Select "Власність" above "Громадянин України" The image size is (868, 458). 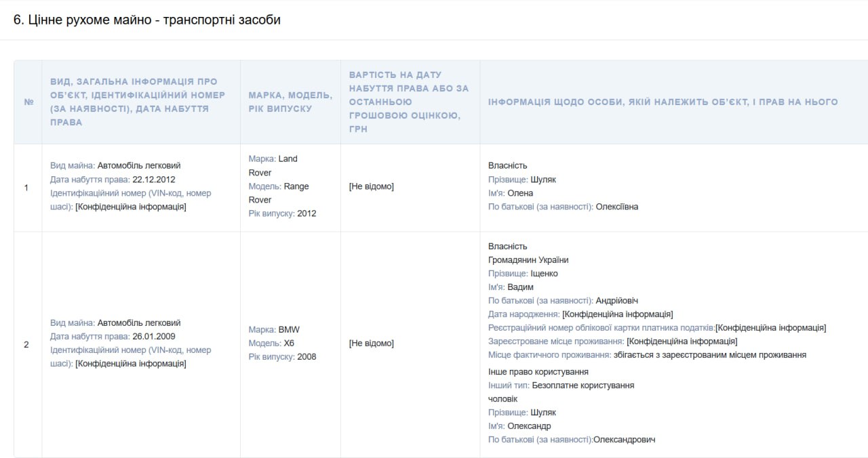(x=507, y=247)
